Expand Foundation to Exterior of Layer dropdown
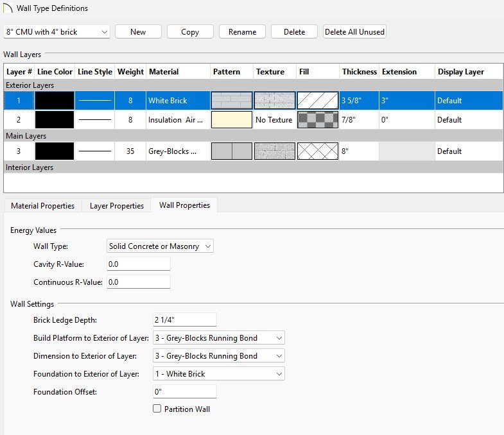Image resolution: width=504 pixels, height=435 pixels. click(218, 373)
